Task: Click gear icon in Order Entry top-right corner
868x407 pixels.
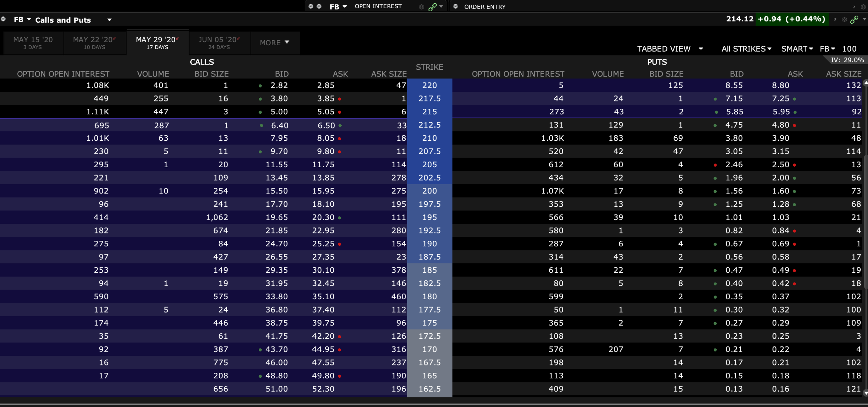Action: pyautogui.click(x=863, y=7)
